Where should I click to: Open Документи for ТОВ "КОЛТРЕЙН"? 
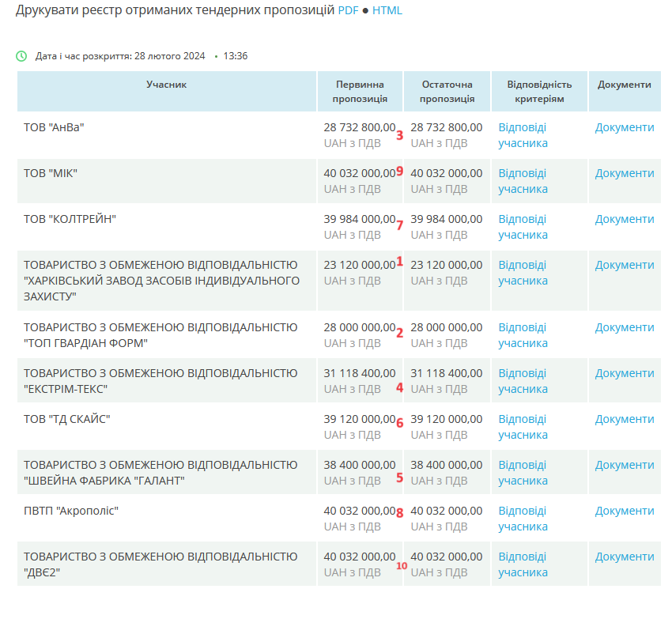tap(625, 219)
